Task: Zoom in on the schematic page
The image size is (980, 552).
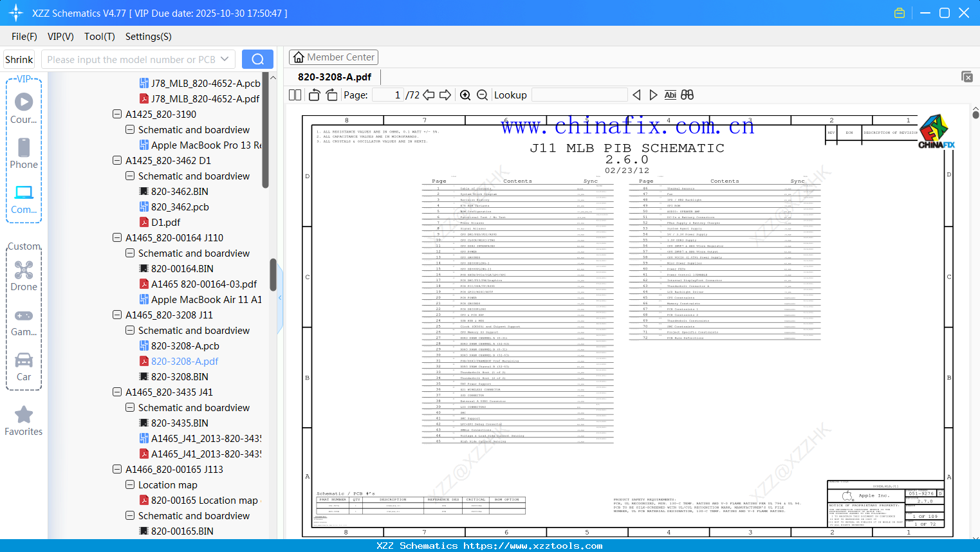Action: (465, 95)
